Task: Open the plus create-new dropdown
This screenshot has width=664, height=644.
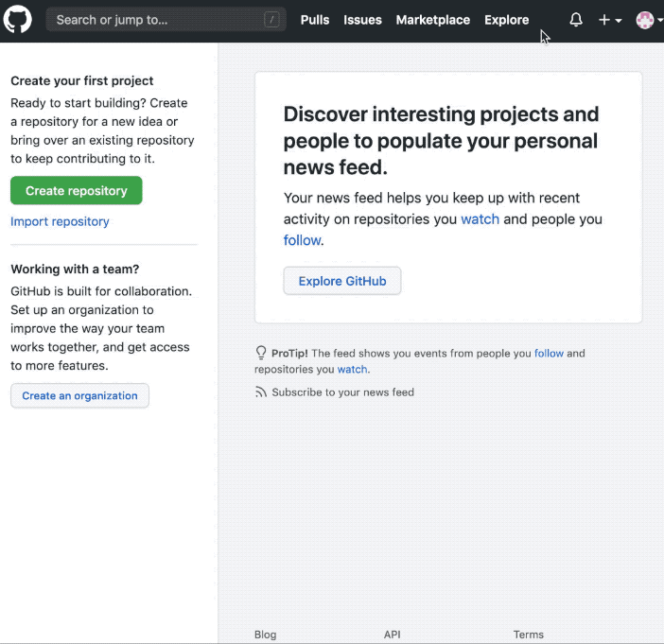Action: point(610,20)
